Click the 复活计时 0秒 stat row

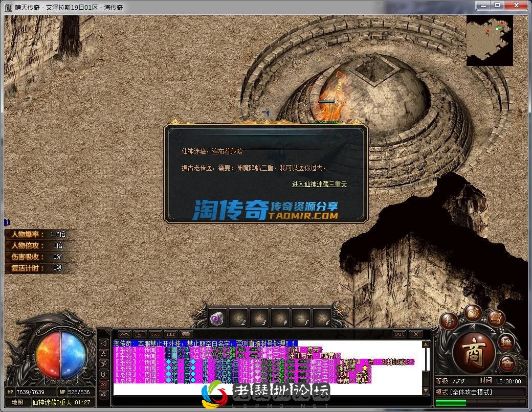[38, 268]
